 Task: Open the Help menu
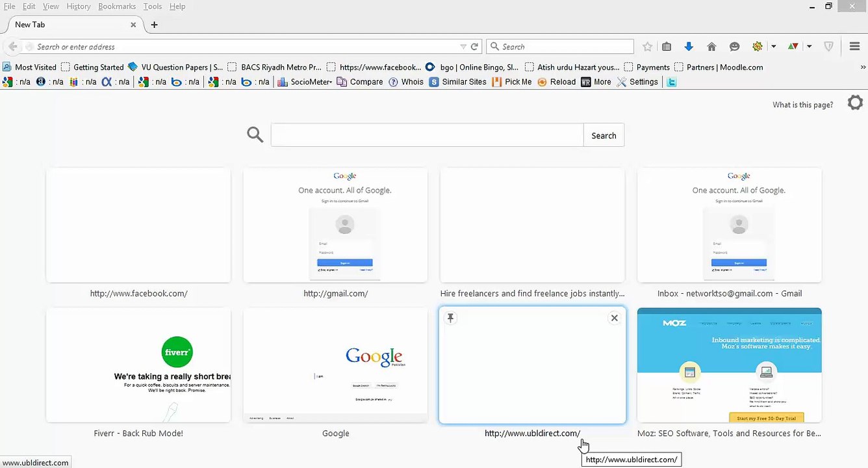tap(177, 6)
